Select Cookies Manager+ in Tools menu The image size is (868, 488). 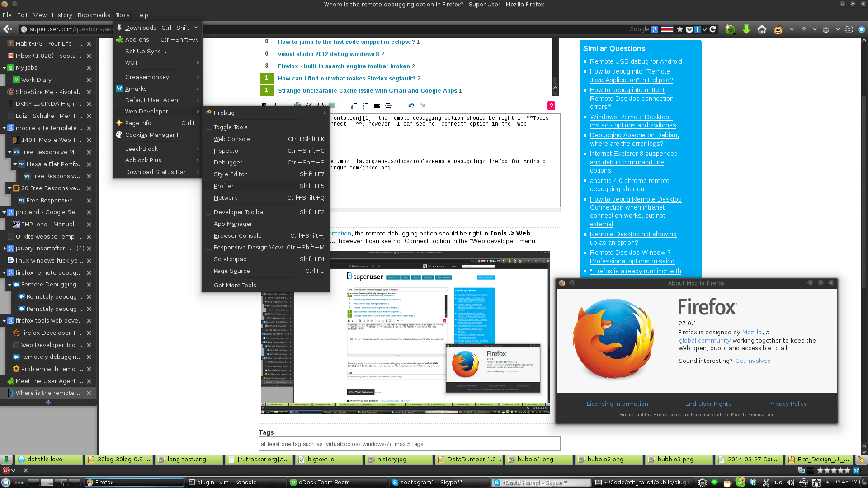(157, 135)
